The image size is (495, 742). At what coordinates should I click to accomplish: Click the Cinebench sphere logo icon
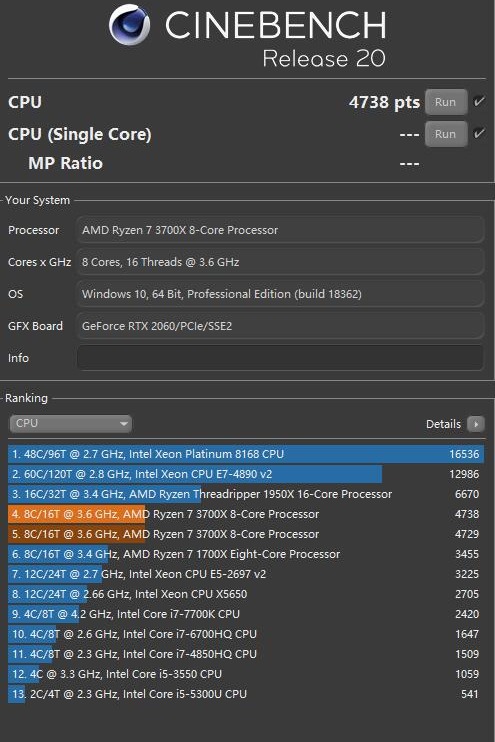coord(129,25)
